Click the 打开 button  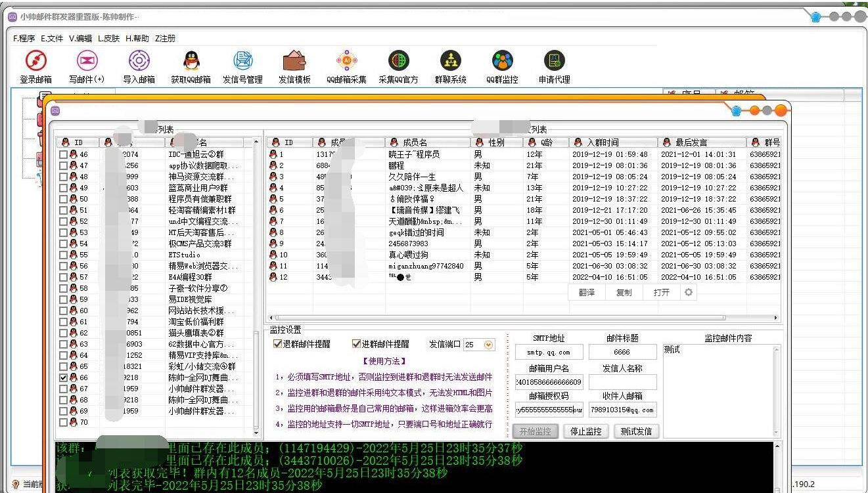pyautogui.click(x=661, y=293)
